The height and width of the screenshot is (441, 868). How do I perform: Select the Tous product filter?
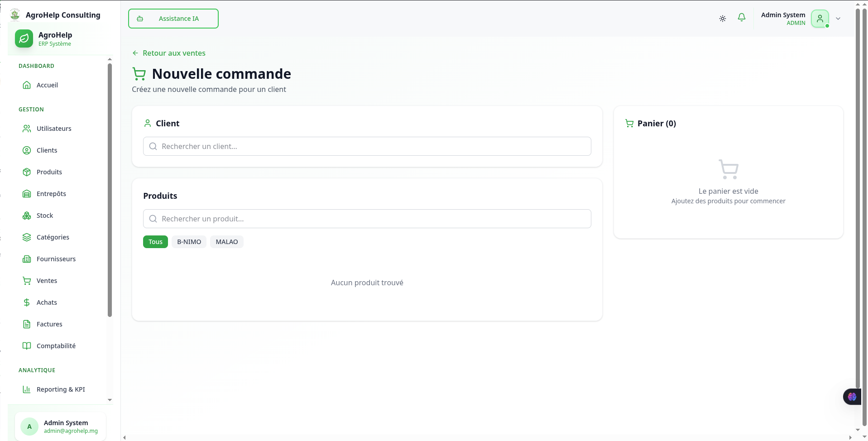(155, 241)
